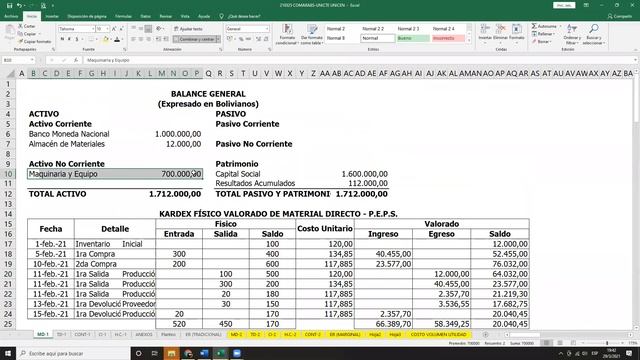
Task: Click the decrease indent icon
Action: (158, 39)
